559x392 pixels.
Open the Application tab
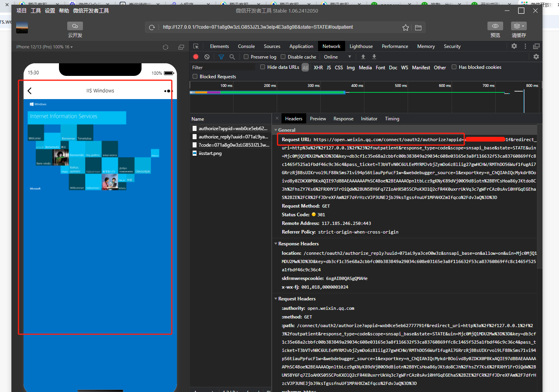click(301, 46)
